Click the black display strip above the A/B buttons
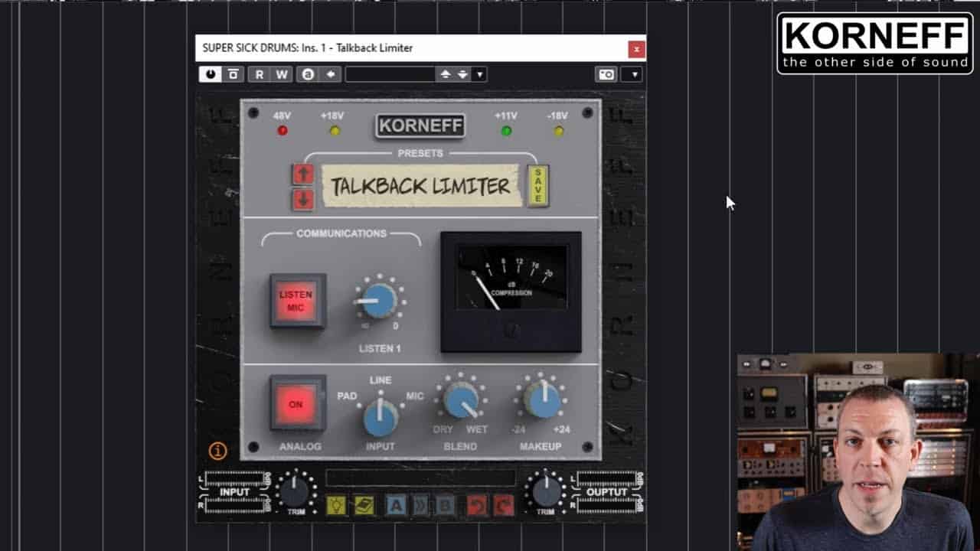The image size is (980, 551). point(420,478)
